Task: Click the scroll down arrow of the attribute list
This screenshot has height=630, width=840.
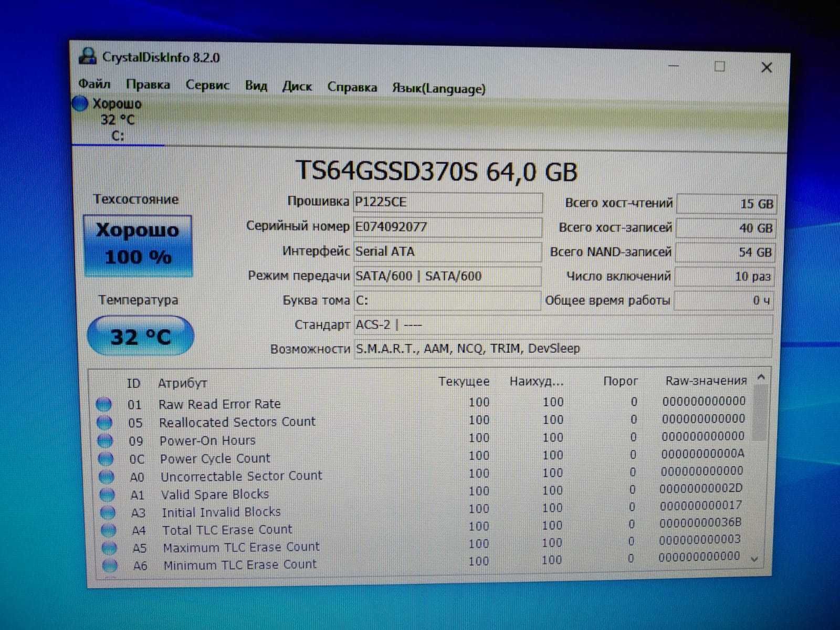Action: pos(754,560)
